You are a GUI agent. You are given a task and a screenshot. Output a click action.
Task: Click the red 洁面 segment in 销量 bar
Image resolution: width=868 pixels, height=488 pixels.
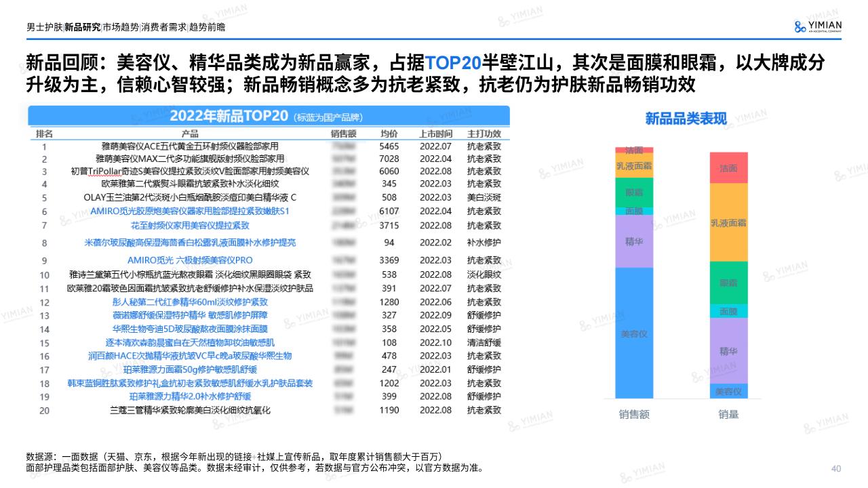pyautogui.click(x=728, y=167)
